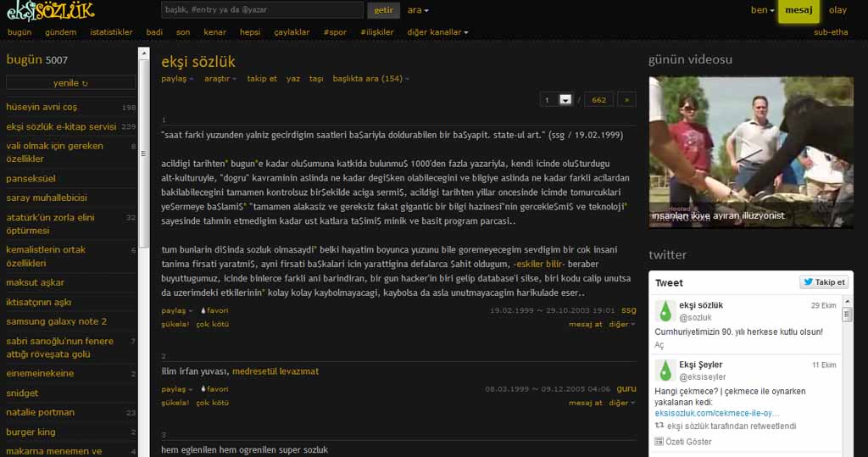Click the refresh icon in yenile button

click(x=85, y=84)
